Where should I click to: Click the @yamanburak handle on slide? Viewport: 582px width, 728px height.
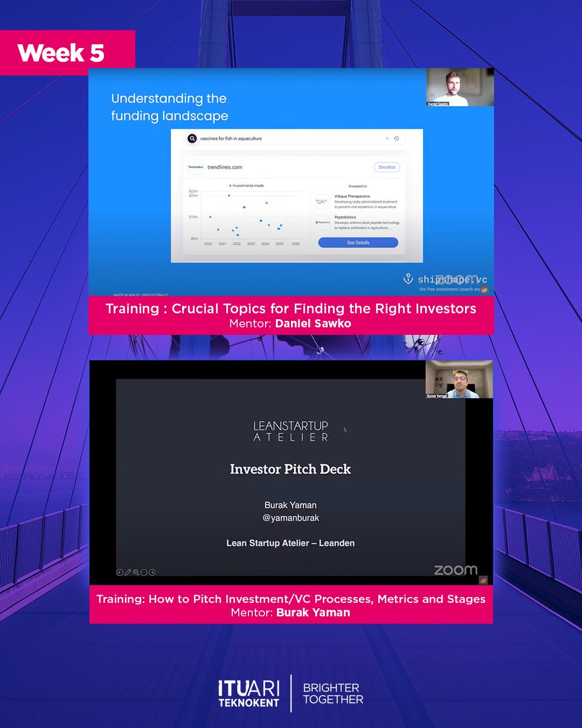pyautogui.click(x=290, y=517)
